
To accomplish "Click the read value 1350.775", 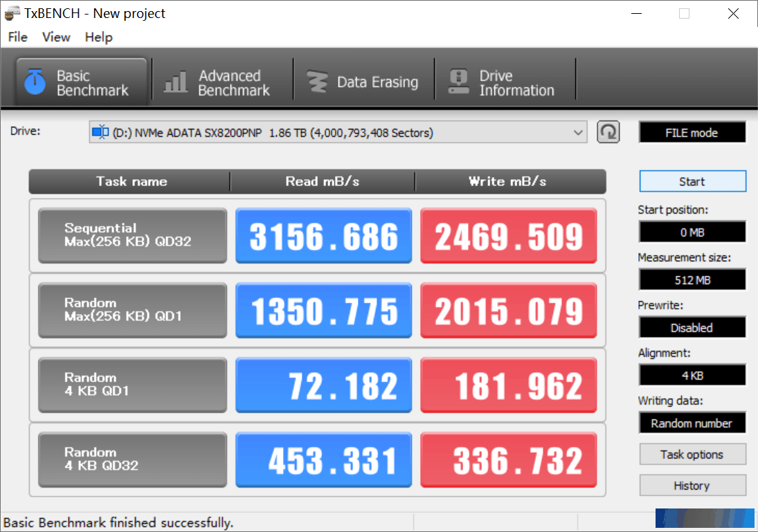I will (x=323, y=310).
